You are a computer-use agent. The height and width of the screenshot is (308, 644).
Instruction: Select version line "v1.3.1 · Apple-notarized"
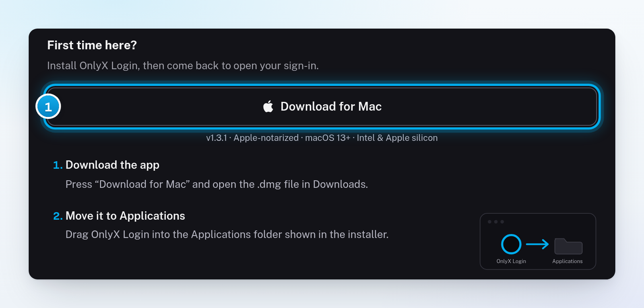(252, 138)
